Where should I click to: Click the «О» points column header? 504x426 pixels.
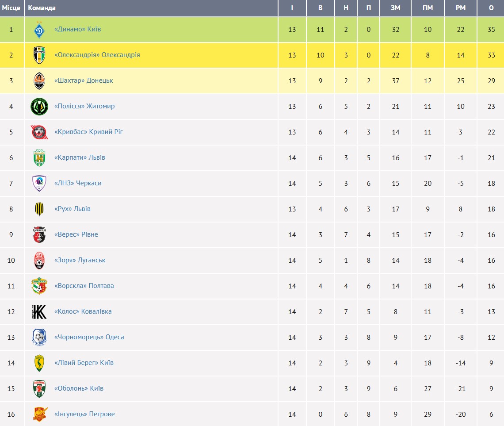(491, 8)
